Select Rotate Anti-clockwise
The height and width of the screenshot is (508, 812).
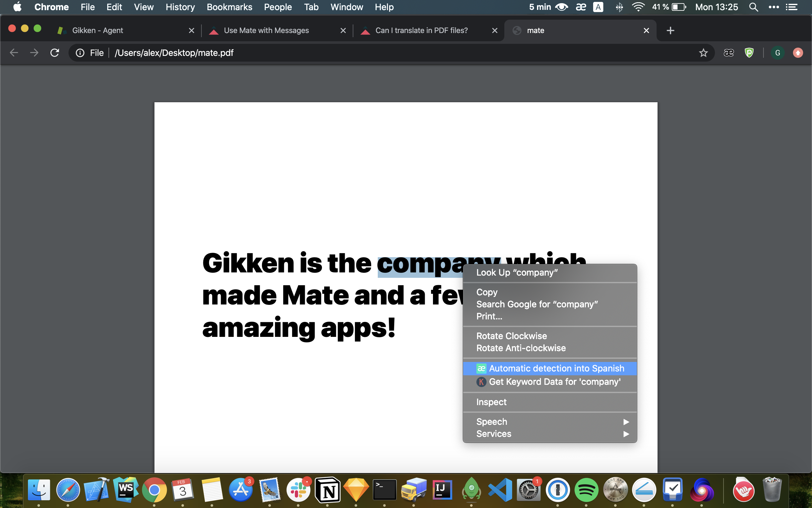pos(550,348)
